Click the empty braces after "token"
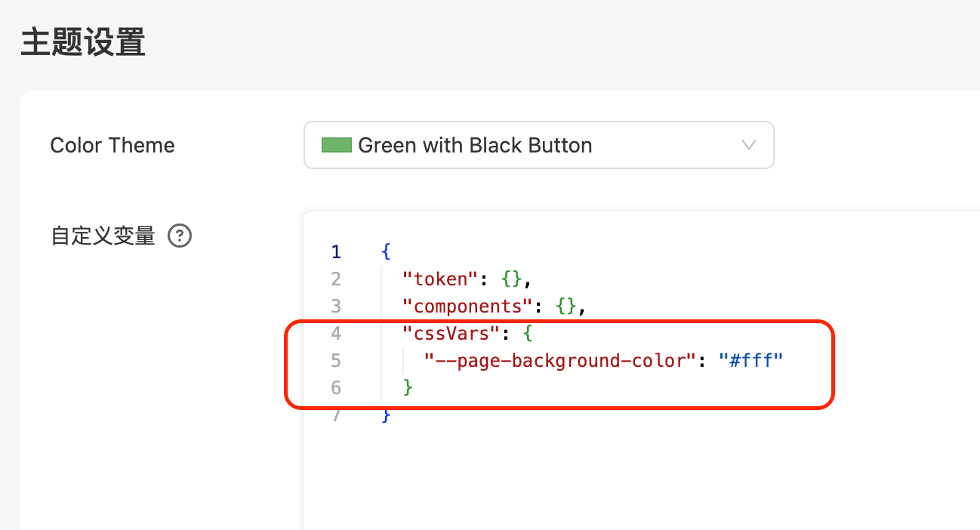Screen dimensions: 980x530 (511, 279)
